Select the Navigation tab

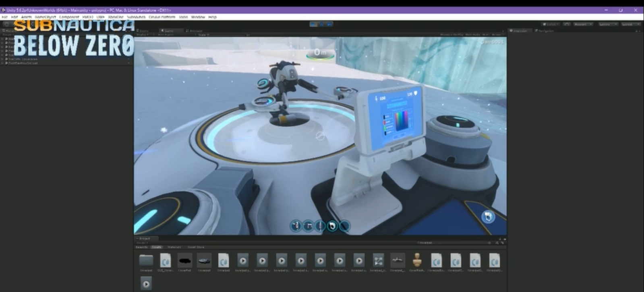(x=545, y=31)
